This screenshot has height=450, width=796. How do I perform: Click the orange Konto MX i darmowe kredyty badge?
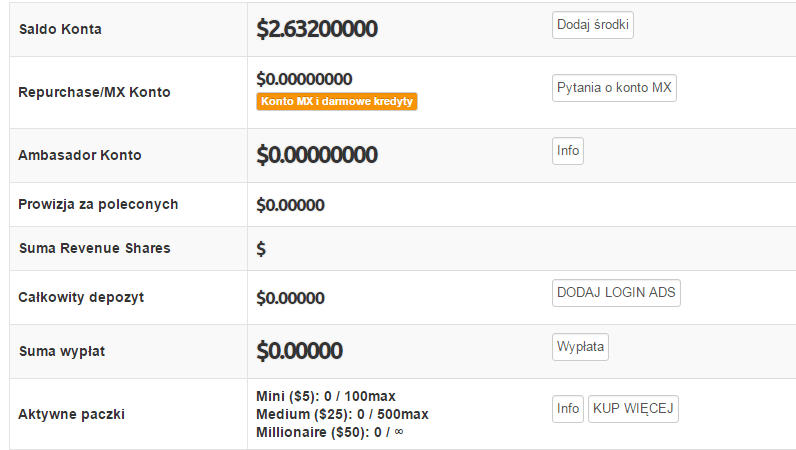336,101
